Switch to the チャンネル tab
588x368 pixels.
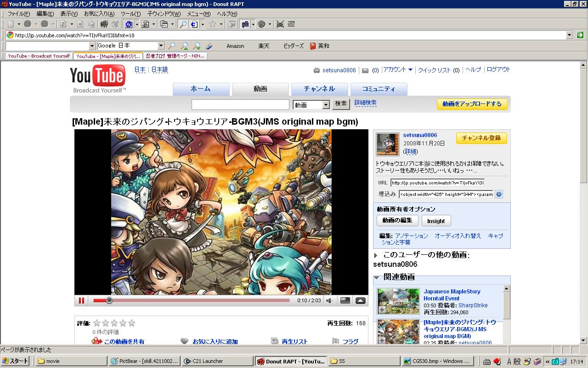[x=319, y=89]
